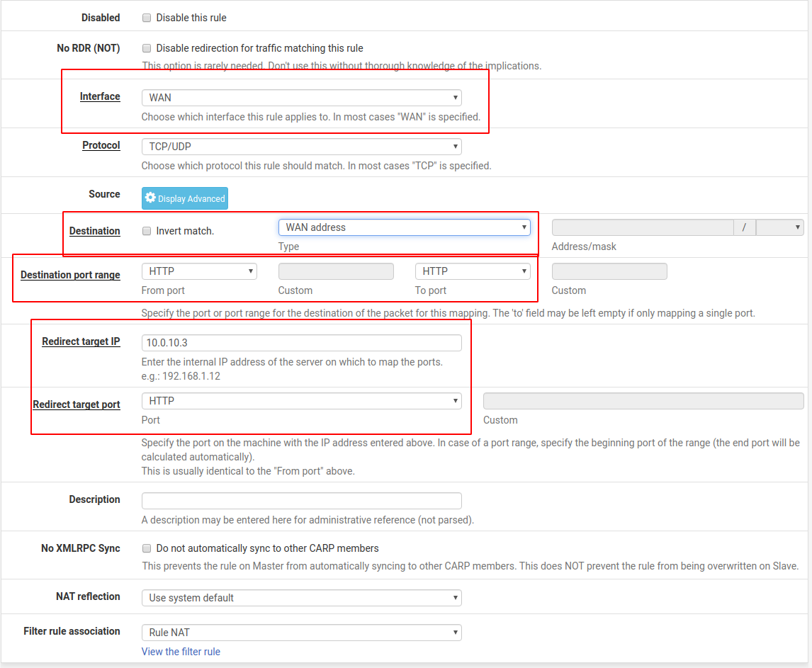Enable the Disable this rule checkbox
This screenshot has width=812, height=668.
[147, 18]
